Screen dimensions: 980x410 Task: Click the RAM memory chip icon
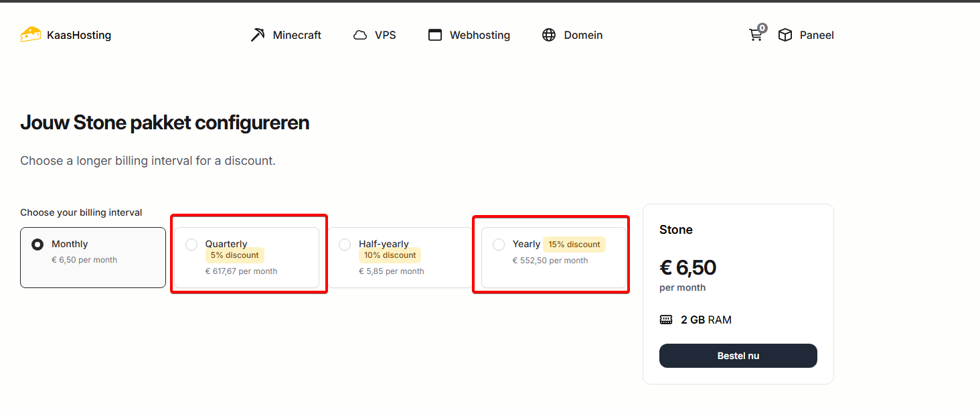coord(666,320)
